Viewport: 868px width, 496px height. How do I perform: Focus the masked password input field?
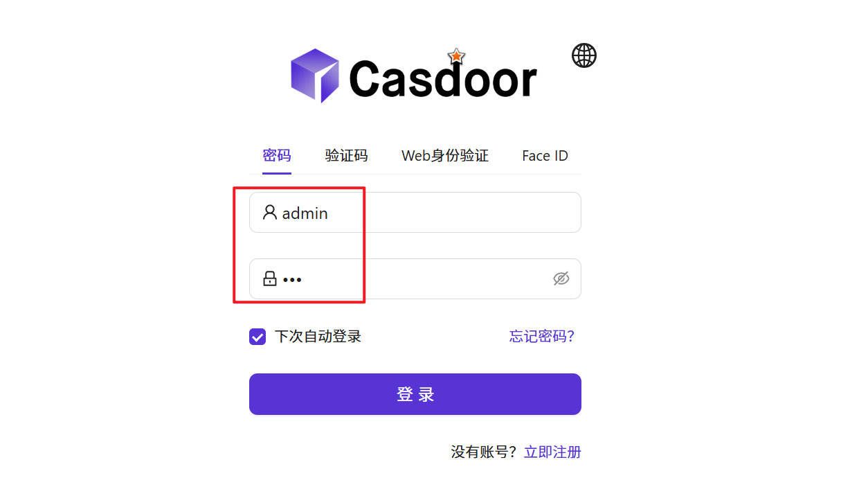pos(415,279)
